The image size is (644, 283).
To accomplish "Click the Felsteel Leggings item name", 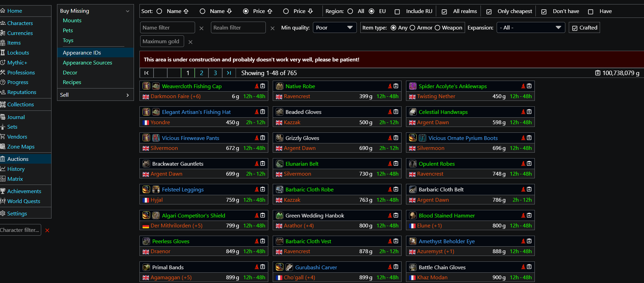I will (183, 190).
